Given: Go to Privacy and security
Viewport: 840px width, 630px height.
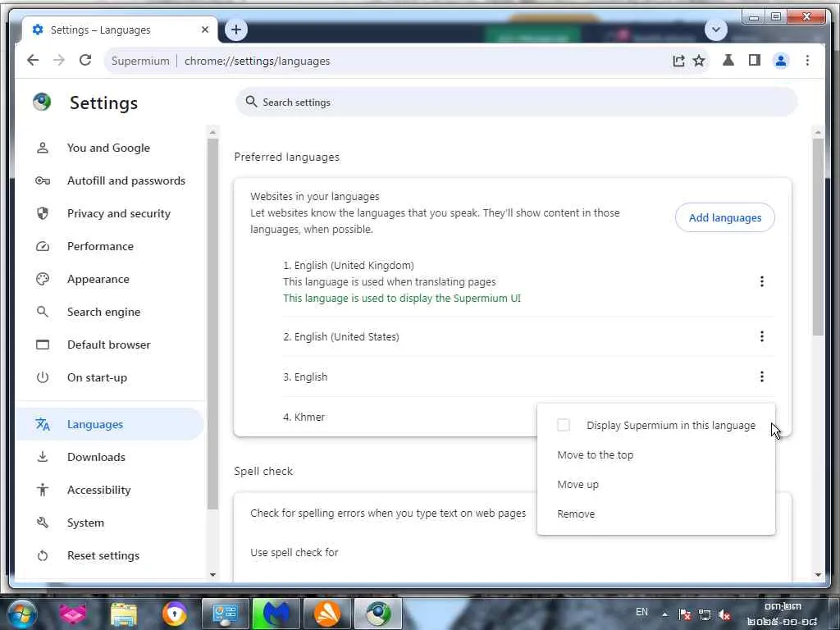Looking at the screenshot, I should pyautogui.click(x=110, y=213).
